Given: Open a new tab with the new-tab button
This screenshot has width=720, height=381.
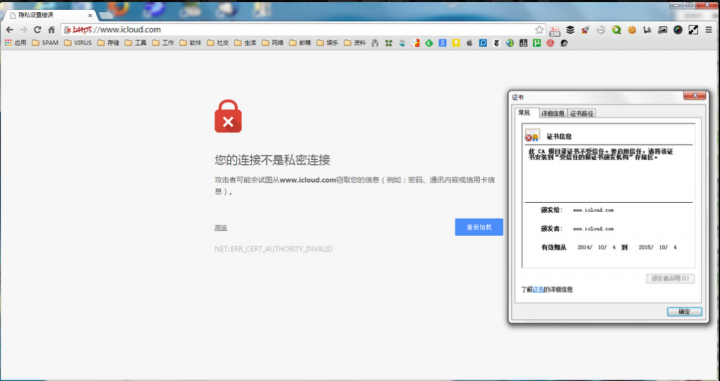Looking at the screenshot, I should (x=106, y=16).
